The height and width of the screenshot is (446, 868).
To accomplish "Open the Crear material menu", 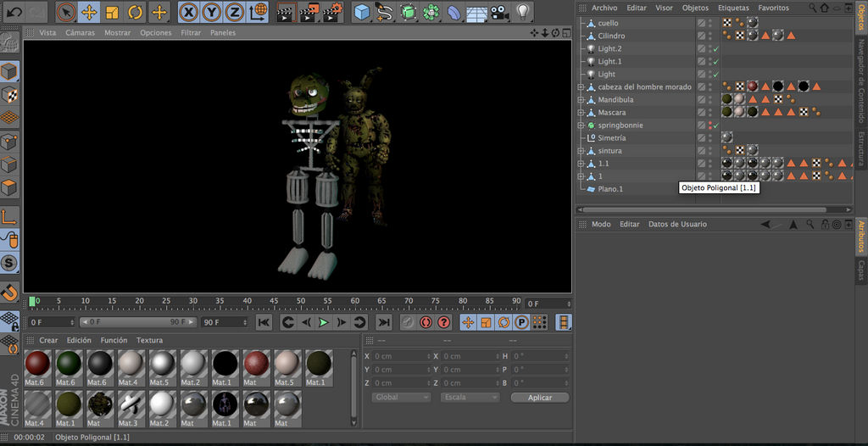I will (x=48, y=340).
